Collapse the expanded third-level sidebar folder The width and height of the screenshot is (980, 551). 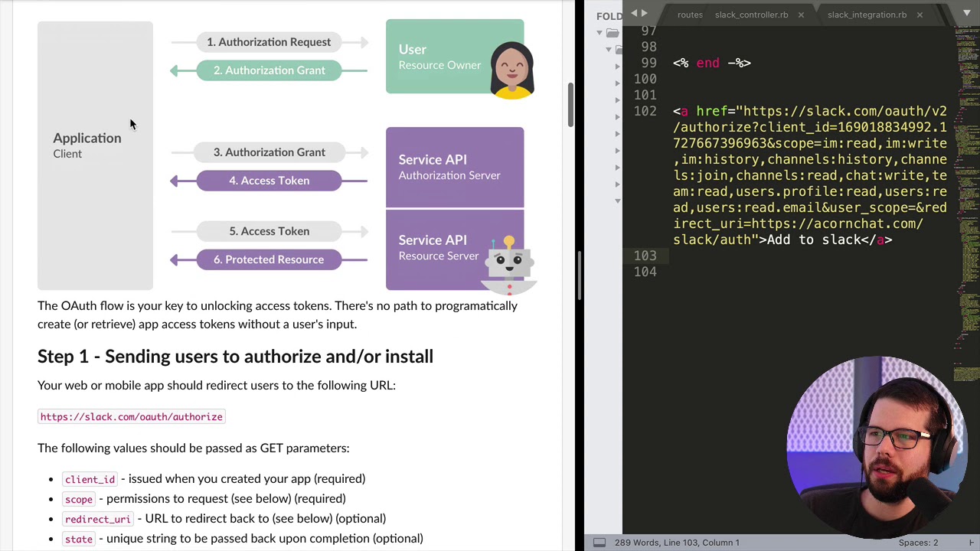(x=618, y=201)
